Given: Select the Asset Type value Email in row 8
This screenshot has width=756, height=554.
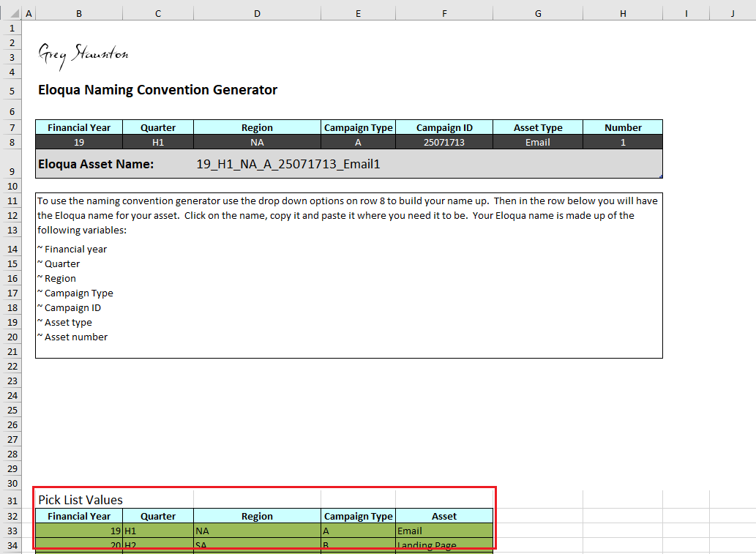Looking at the screenshot, I should 538,142.
